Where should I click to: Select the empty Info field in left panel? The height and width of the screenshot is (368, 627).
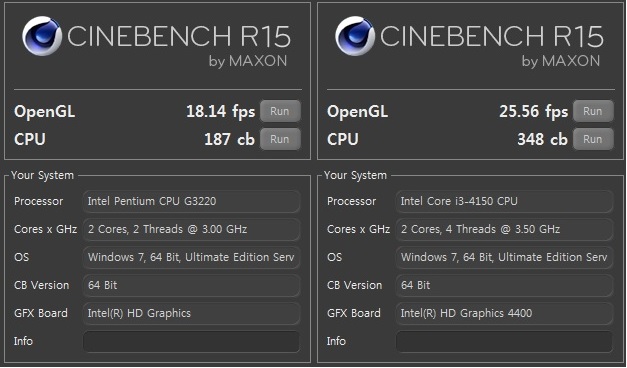click(x=192, y=341)
